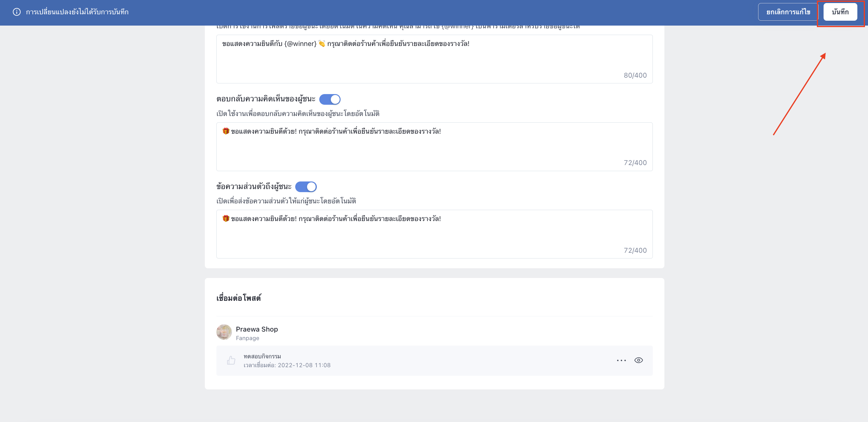Click the info icon in unsaved changes banner
This screenshot has height=422, width=868.
tap(16, 12)
